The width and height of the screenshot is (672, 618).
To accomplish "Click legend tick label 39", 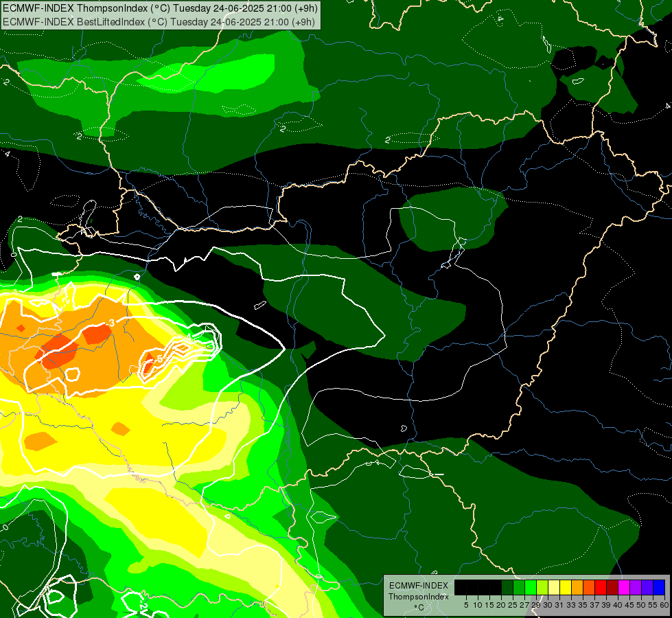I will (606, 605).
